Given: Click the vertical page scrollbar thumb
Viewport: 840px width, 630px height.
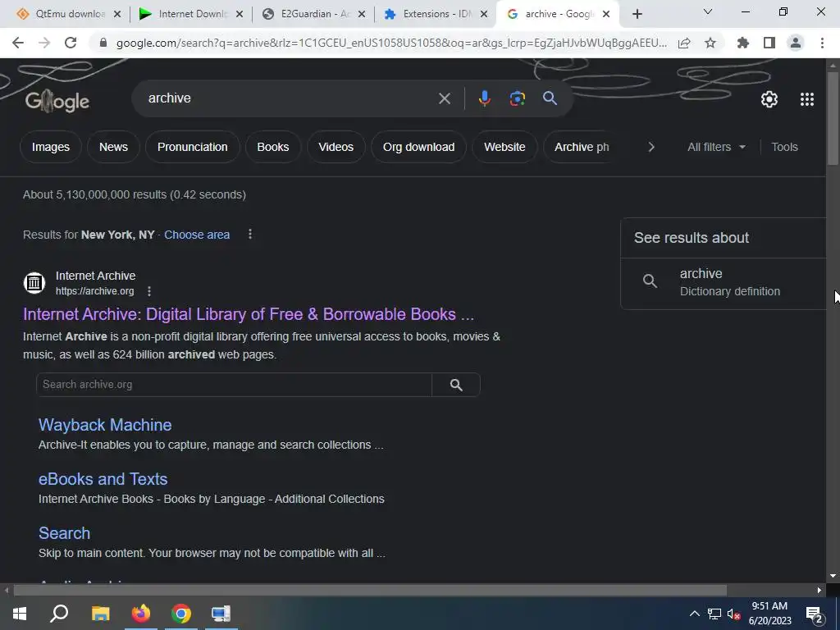Looking at the screenshot, I should pos(833,118).
